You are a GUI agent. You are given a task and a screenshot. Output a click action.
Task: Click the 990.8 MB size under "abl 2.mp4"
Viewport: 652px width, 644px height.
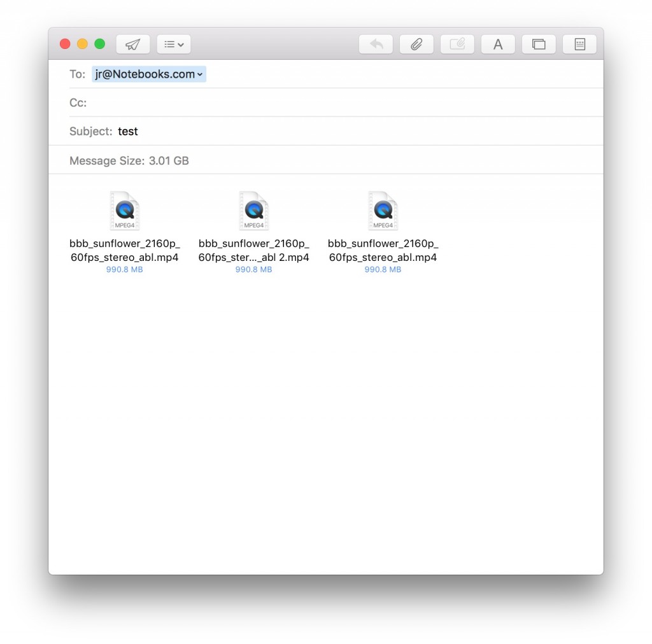pyautogui.click(x=253, y=269)
